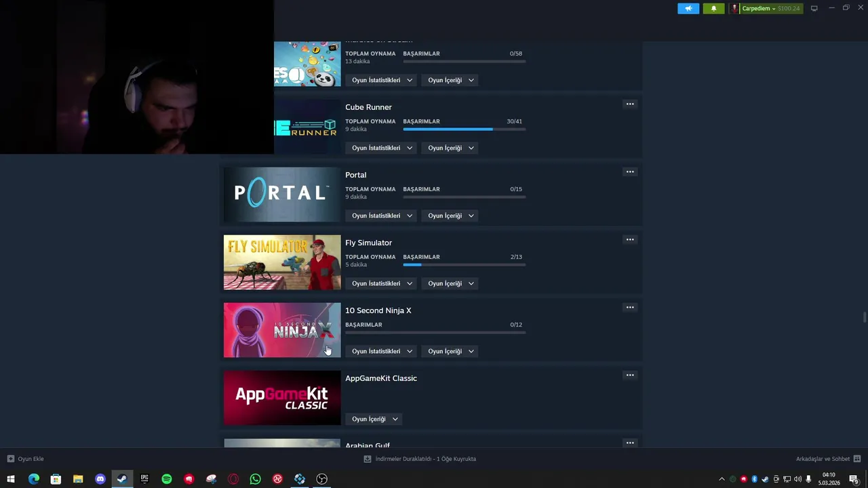Click the Fly Simulator banner image
This screenshot has height=488, width=868.
pyautogui.click(x=282, y=262)
